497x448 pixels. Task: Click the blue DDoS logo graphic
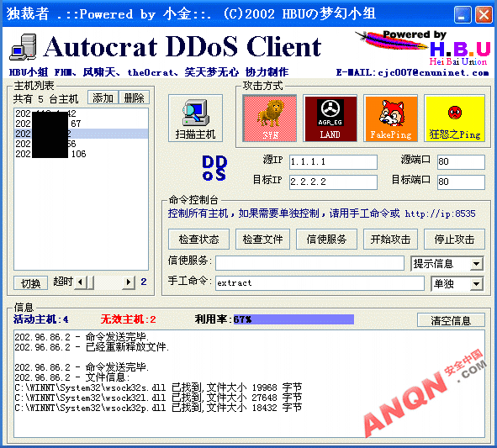click(x=214, y=168)
